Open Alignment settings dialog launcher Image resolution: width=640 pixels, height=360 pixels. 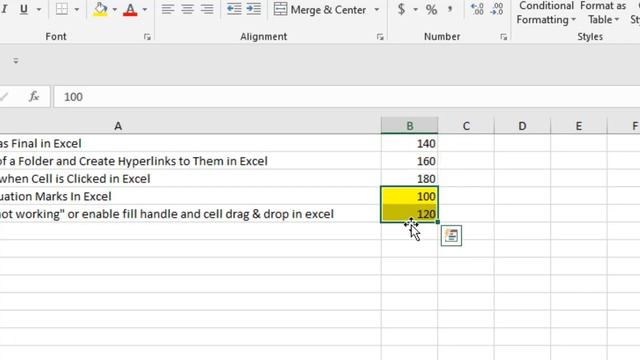point(380,37)
